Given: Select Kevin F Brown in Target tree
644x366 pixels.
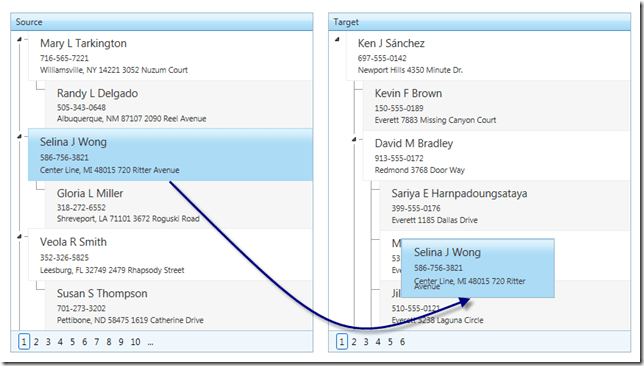Looking at the screenshot, I should [x=496, y=106].
